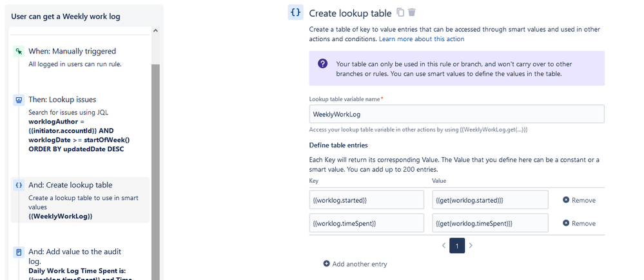Select the audit log step icon

[x=19, y=252]
